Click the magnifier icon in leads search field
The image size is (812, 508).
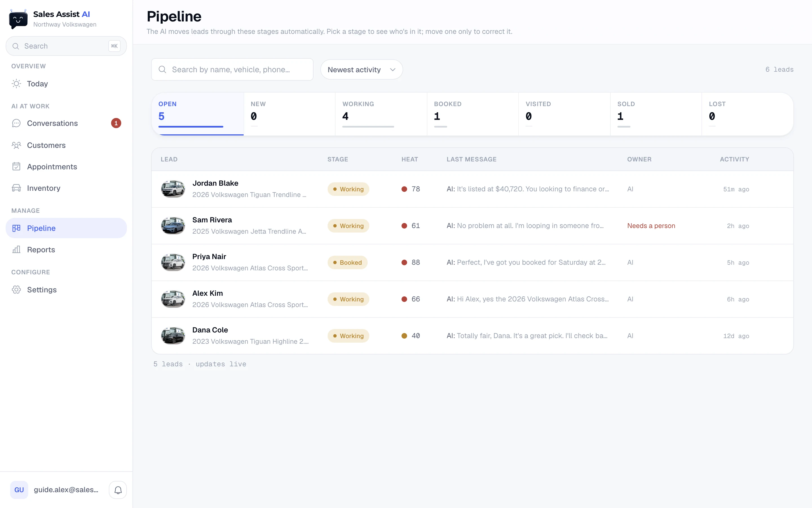[x=162, y=69]
